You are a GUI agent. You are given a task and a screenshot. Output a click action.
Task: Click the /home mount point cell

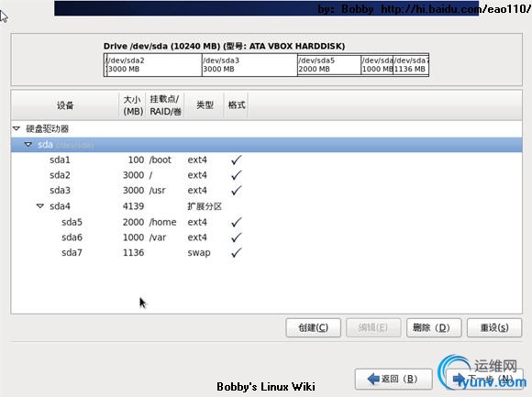click(163, 222)
